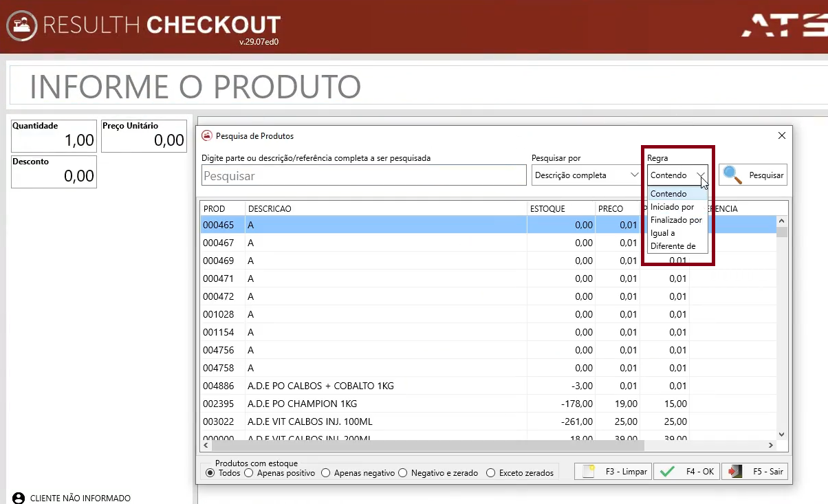Image resolution: width=828 pixels, height=504 pixels.
Task: Click the Resulth Checkout cash register logo
Action: 22,26
